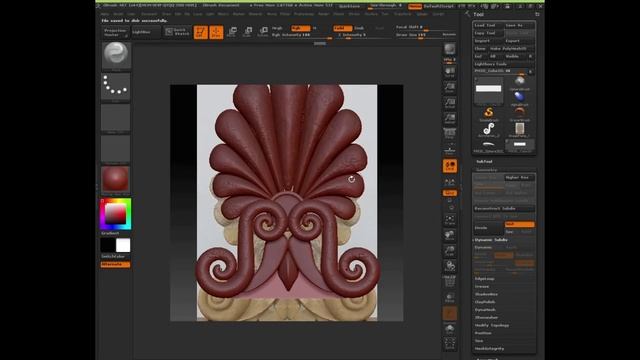
Task: Click the PolyF line fill icon
Action: click(450, 282)
